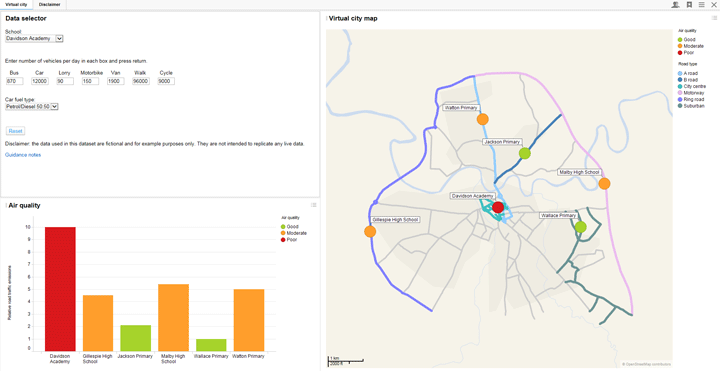This screenshot has width=720, height=371.
Task: Click the Walton Primary axis label
Action: [x=249, y=356]
